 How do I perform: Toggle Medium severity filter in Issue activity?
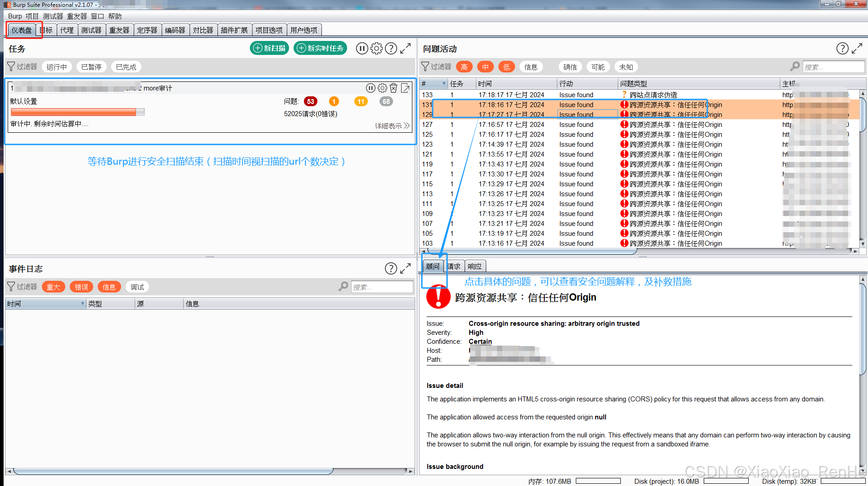coord(485,67)
